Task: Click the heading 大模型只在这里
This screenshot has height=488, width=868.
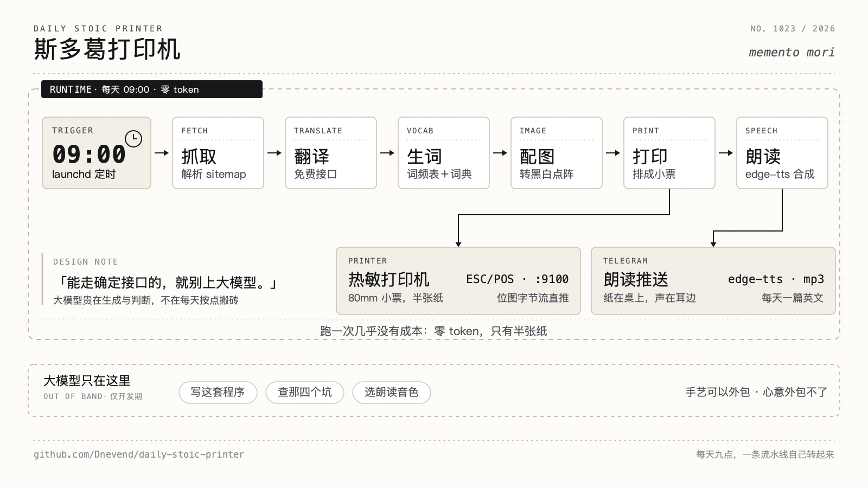Action: tap(87, 381)
